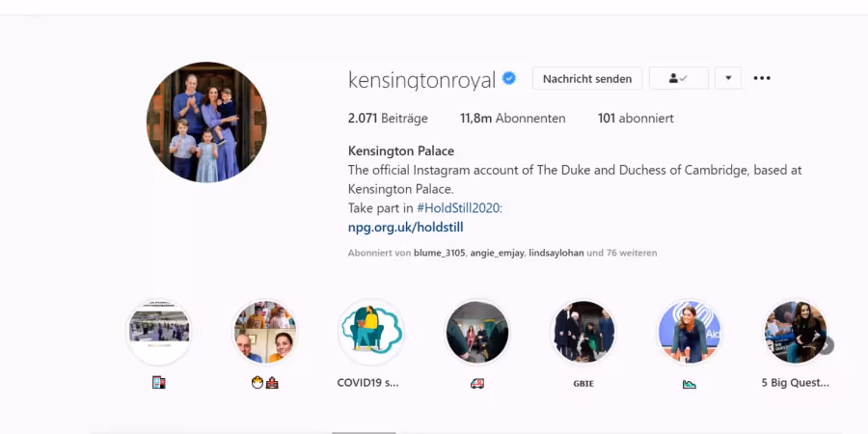Viewport: 868px width, 434px height.
Task: Click the blue verified badge
Action: pyautogui.click(x=508, y=79)
